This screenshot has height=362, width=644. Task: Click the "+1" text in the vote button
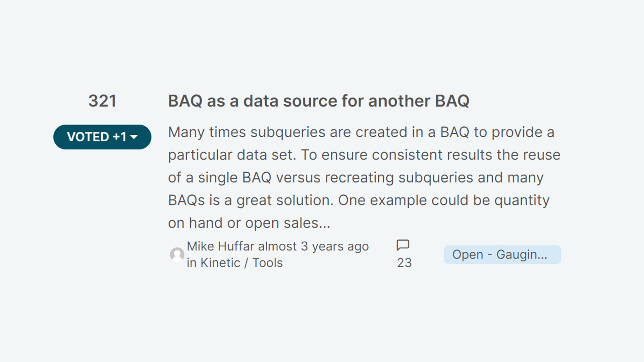point(120,137)
